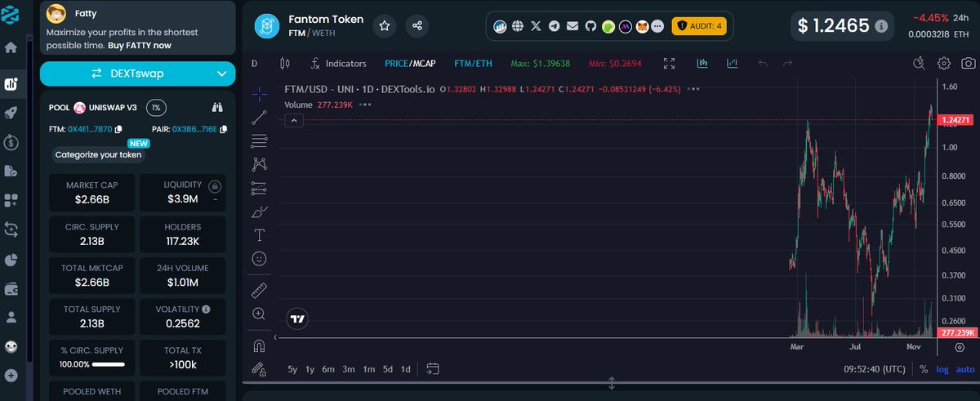Open the D timeframe interval selector
The width and height of the screenshot is (980, 401).
point(254,63)
